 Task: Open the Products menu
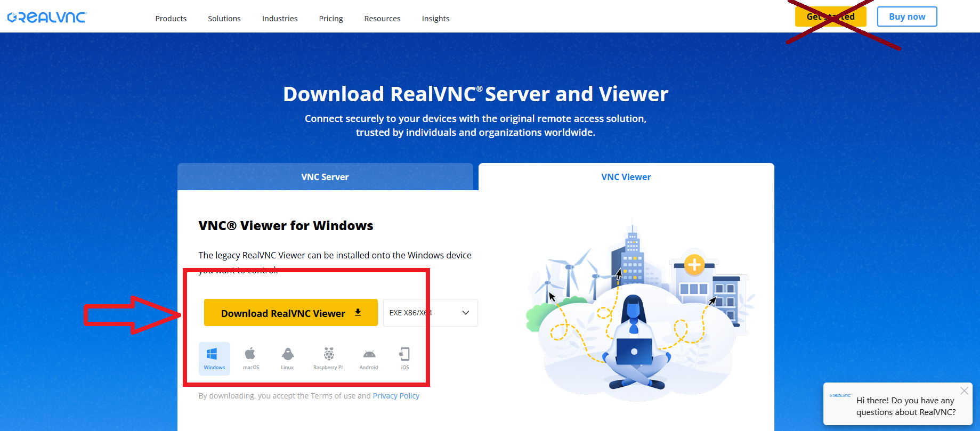tap(171, 19)
